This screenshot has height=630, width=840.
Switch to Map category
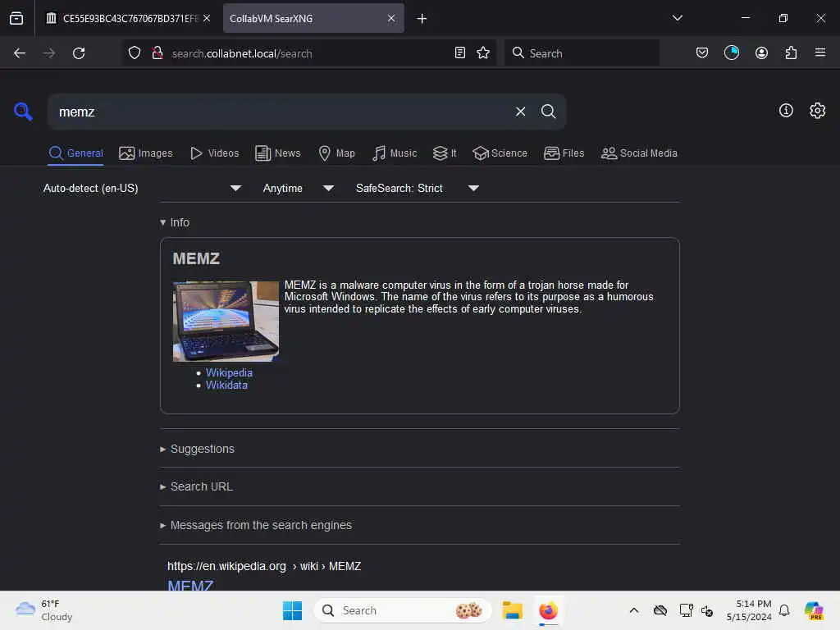[x=336, y=153]
